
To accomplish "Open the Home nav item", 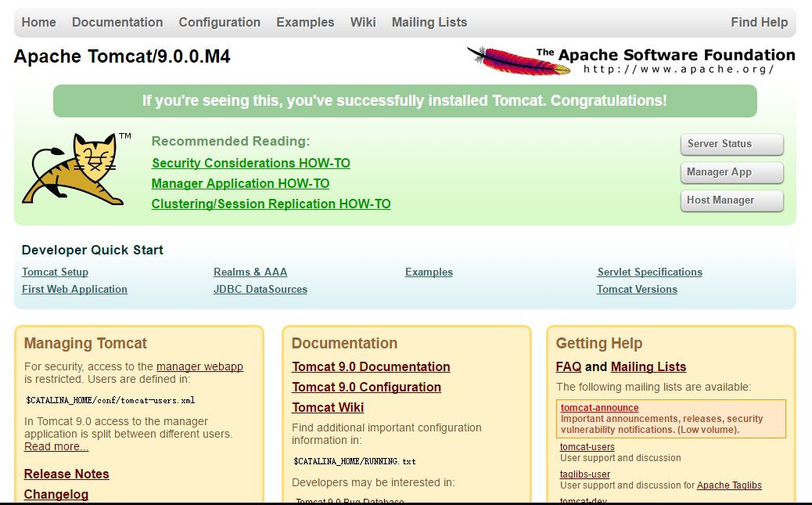I will 39,22.
